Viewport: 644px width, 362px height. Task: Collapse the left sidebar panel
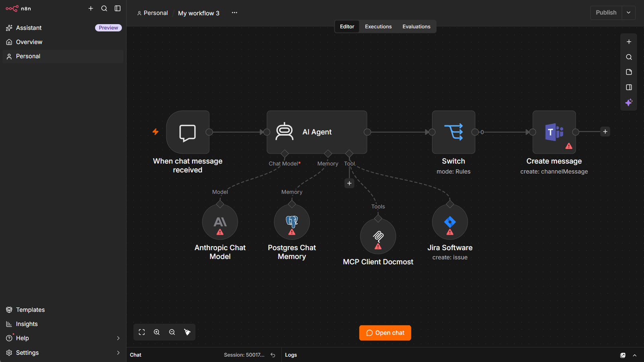click(x=118, y=8)
